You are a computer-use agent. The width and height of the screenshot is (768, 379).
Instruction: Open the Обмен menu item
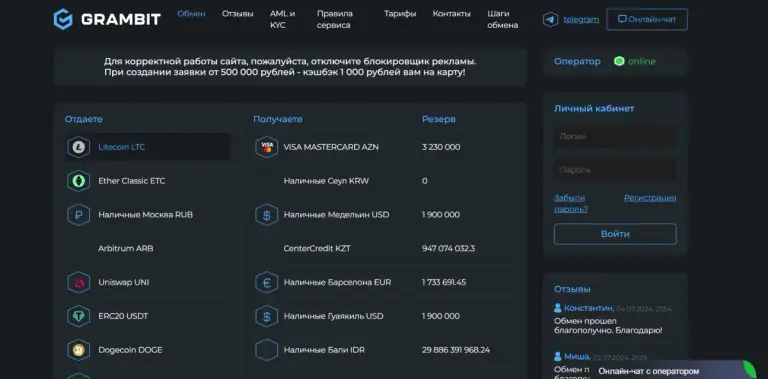point(192,14)
